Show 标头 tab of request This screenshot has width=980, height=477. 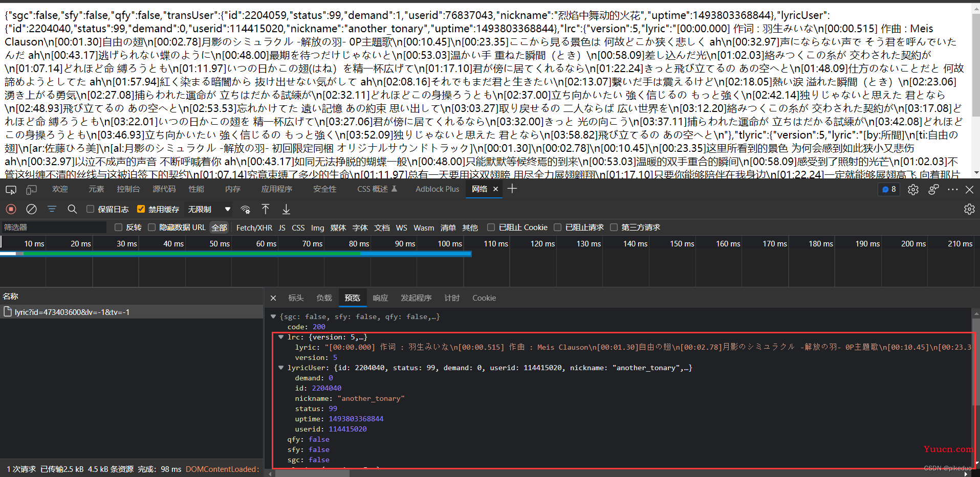296,298
